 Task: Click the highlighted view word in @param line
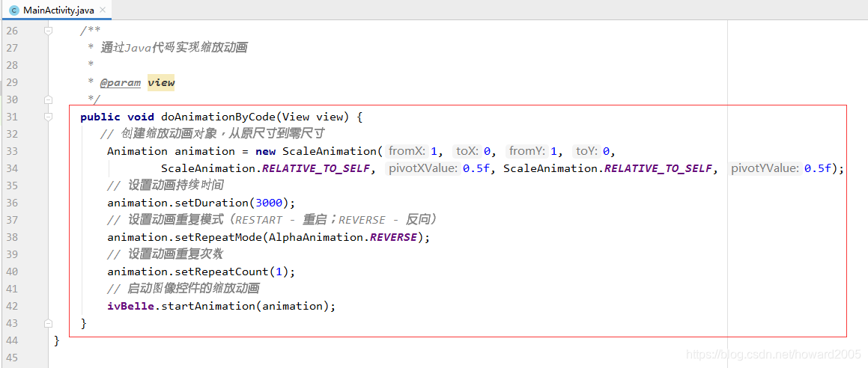[x=161, y=82]
